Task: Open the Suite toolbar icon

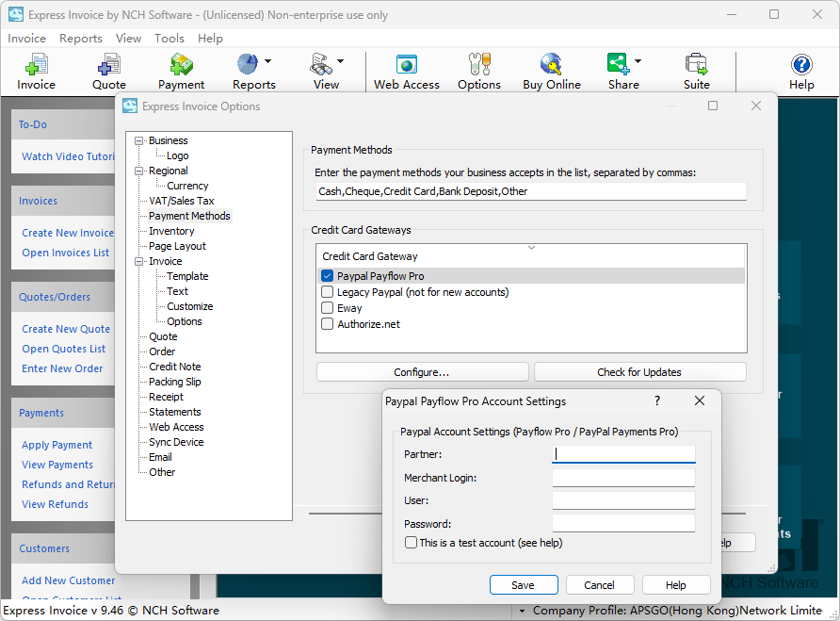Action: pos(697,64)
